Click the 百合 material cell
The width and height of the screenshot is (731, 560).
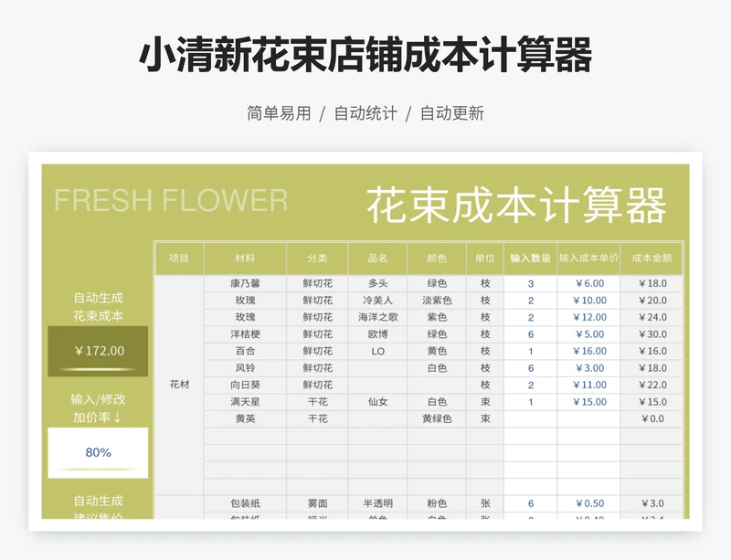[x=245, y=351]
